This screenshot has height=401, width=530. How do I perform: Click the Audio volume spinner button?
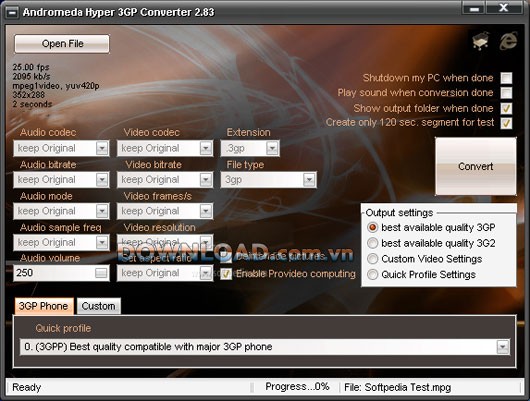click(x=101, y=273)
